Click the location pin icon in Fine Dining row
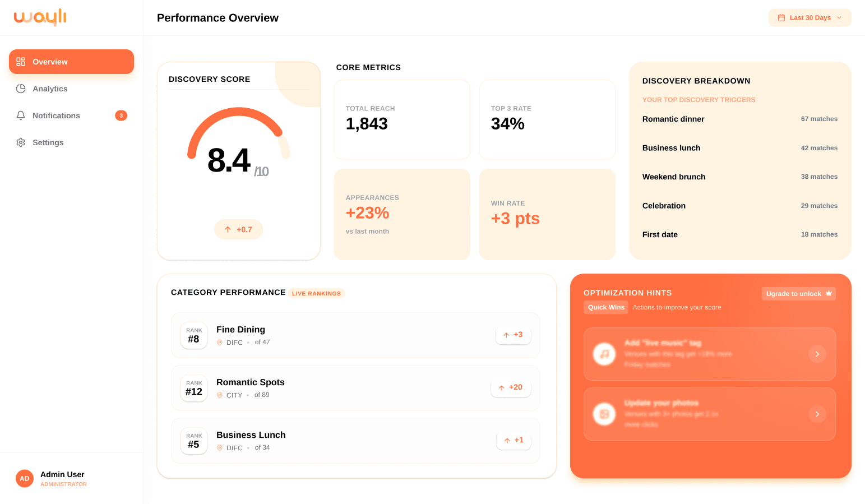 click(x=220, y=343)
